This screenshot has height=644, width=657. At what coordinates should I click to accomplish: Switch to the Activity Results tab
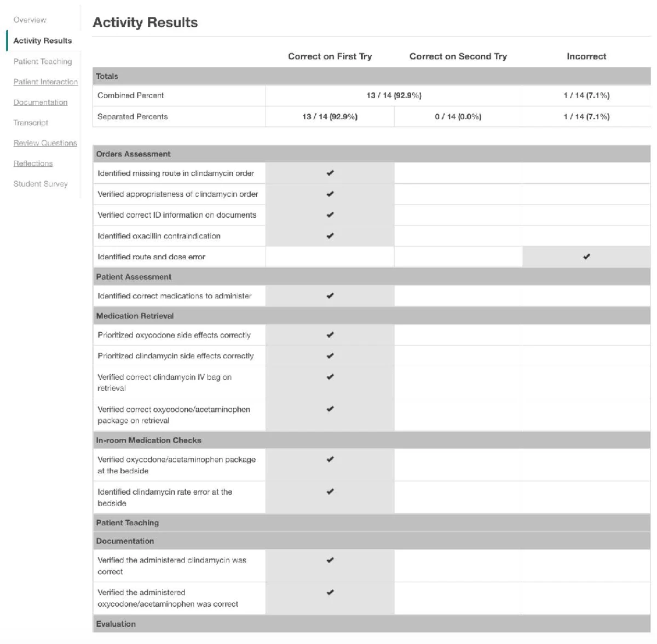(x=41, y=40)
